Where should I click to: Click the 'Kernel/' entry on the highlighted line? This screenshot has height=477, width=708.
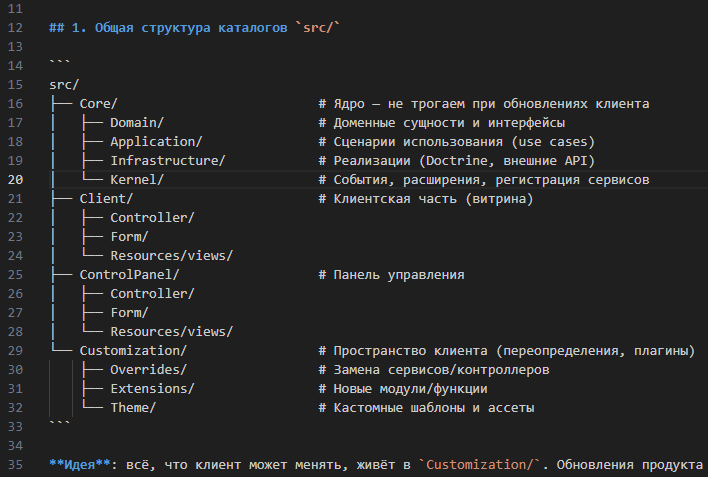[x=137, y=180]
